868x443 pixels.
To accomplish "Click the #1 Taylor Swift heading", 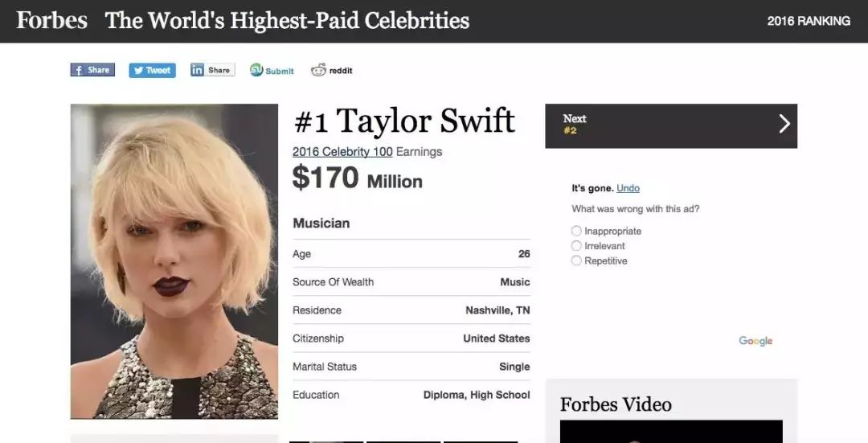I will 404,121.
